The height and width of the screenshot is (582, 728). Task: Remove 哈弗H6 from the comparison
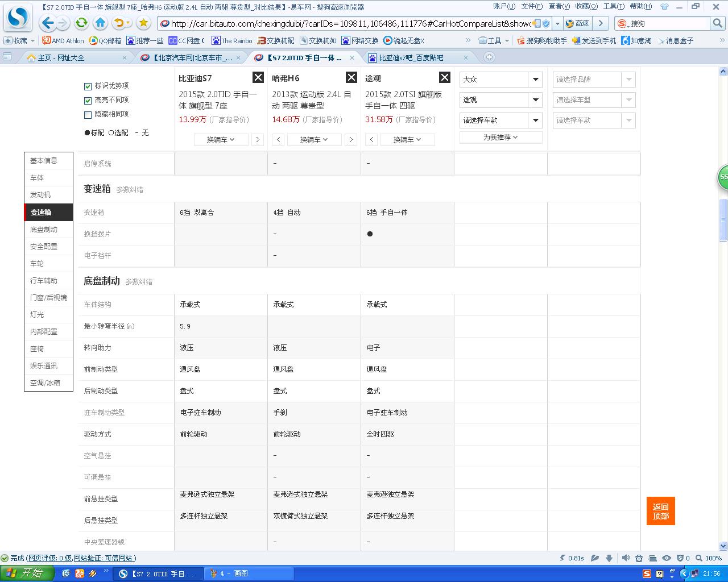[351, 78]
